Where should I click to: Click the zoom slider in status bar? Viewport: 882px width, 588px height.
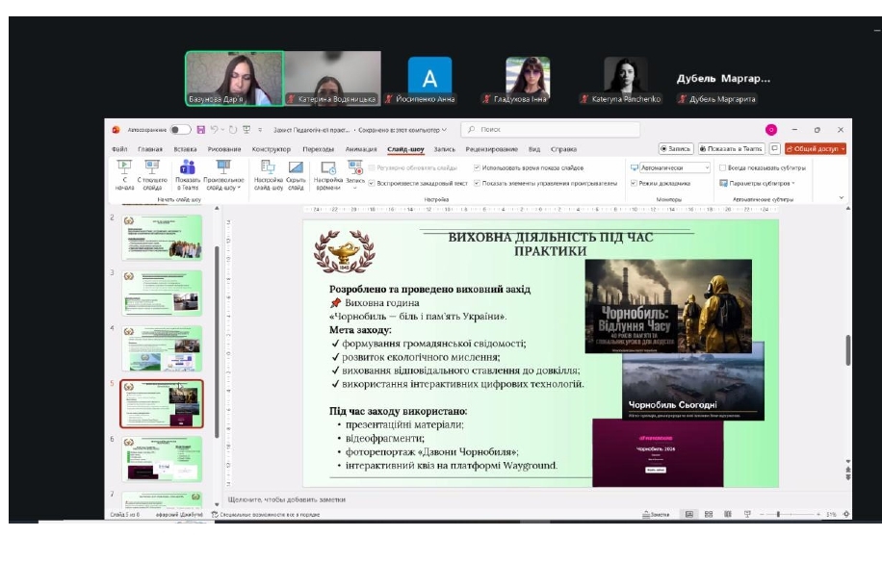790,514
